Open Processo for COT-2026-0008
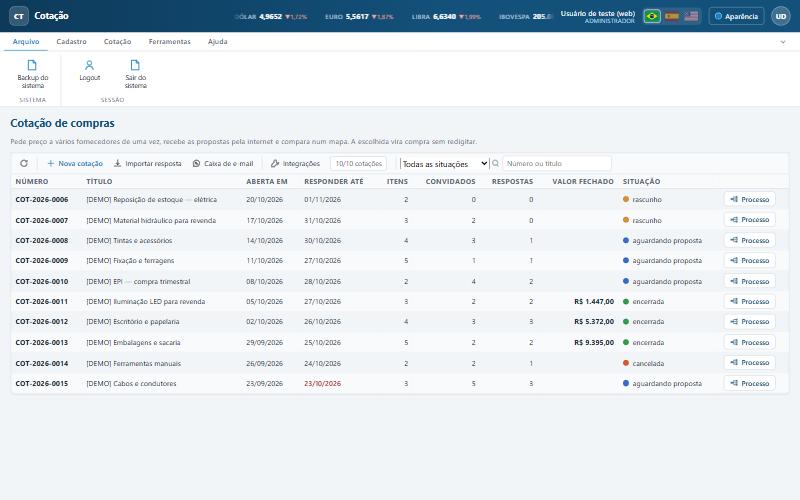The height and width of the screenshot is (500, 800). [x=749, y=240]
